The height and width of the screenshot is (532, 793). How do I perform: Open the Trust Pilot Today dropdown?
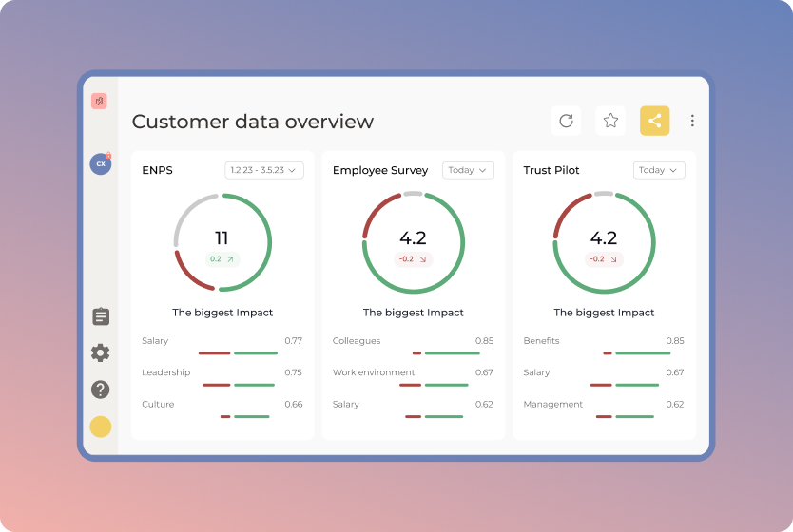click(658, 170)
